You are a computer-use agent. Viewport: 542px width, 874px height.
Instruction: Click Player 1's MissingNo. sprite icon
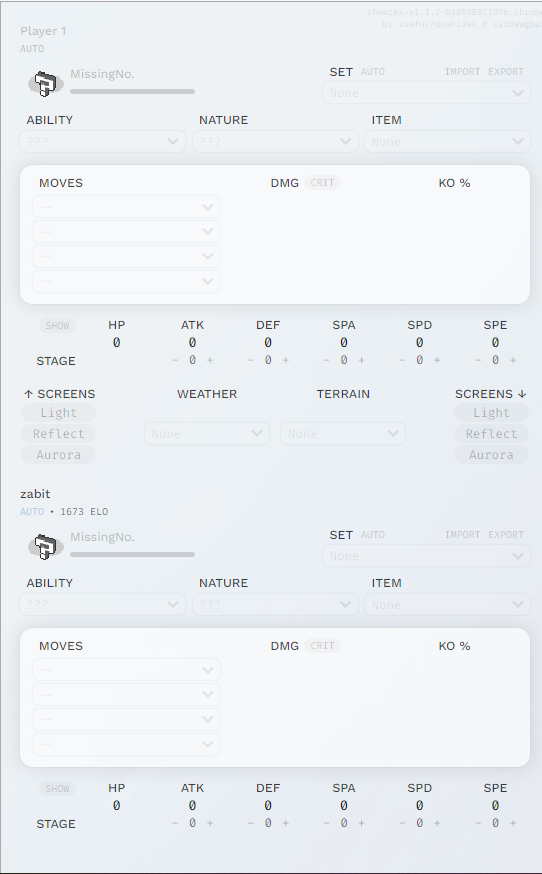tap(46, 84)
